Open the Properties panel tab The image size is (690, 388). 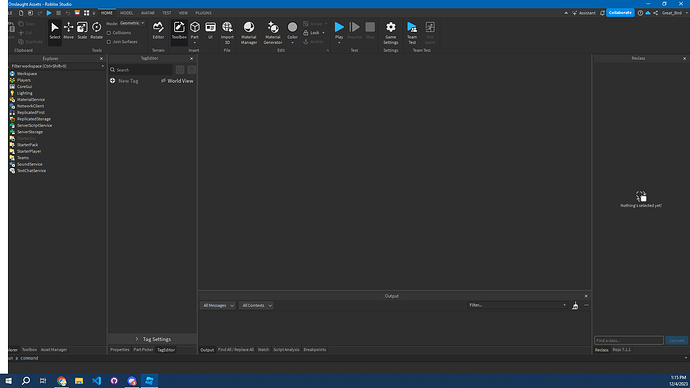point(120,350)
